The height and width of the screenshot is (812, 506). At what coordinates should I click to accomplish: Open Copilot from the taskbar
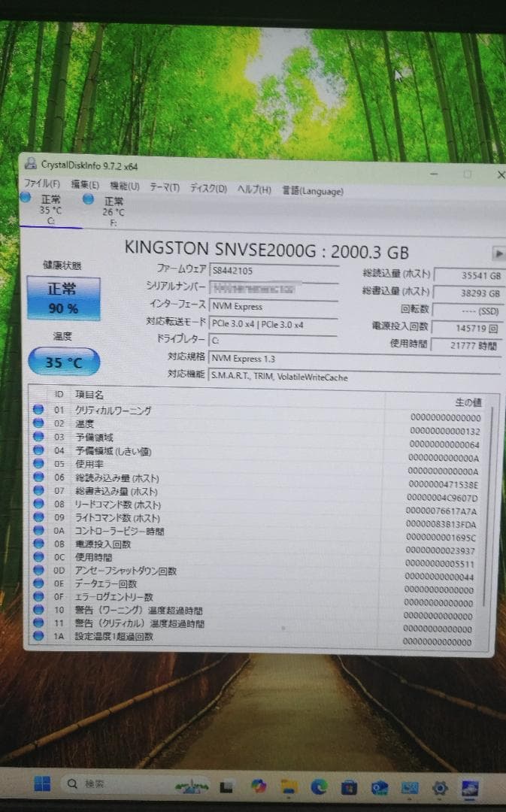[259, 786]
